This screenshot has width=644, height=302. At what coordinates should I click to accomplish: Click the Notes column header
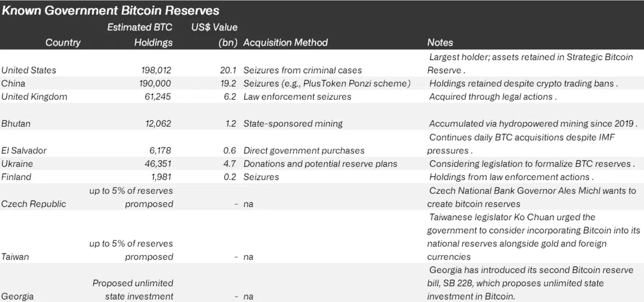(440, 42)
